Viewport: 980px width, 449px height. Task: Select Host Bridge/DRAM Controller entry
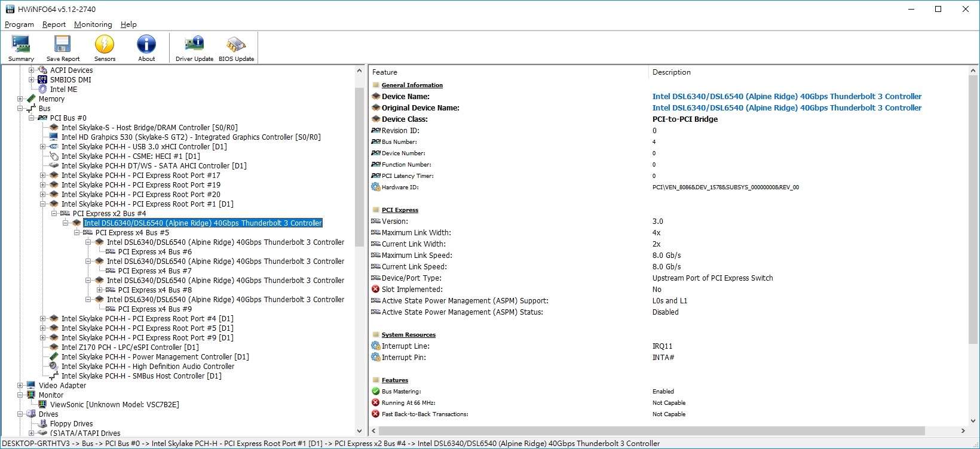pos(149,127)
